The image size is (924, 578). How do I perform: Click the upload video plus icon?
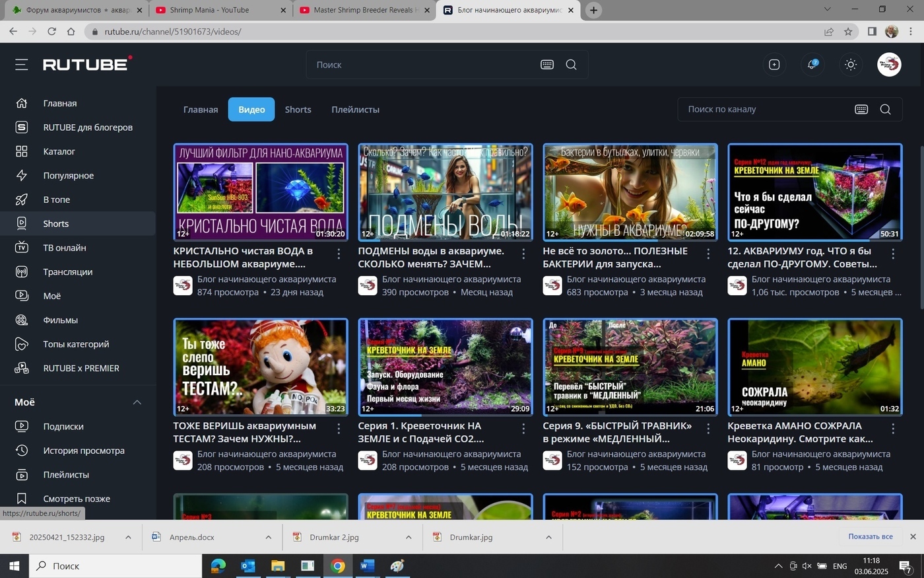point(774,64)
